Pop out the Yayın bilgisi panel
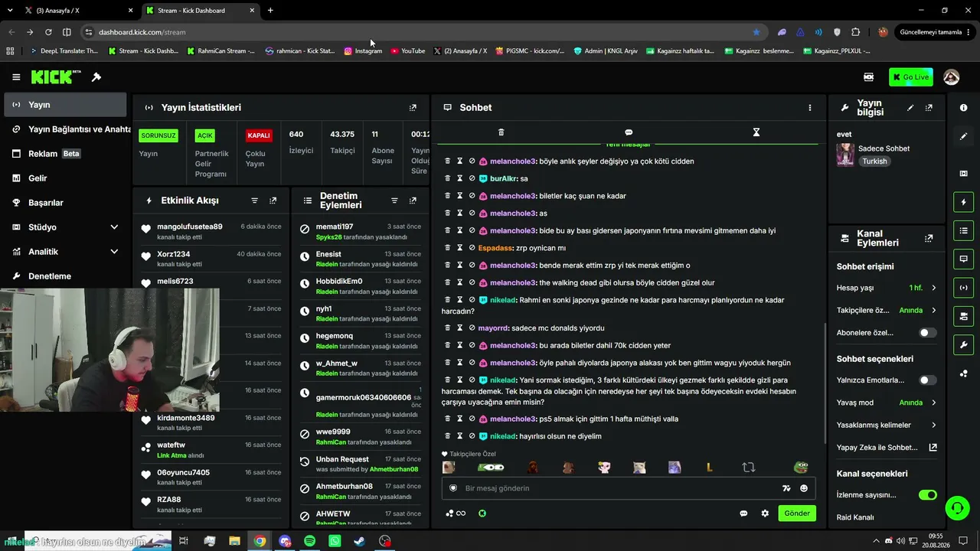This screenshot has height=551, width=980. coord(929,108)
